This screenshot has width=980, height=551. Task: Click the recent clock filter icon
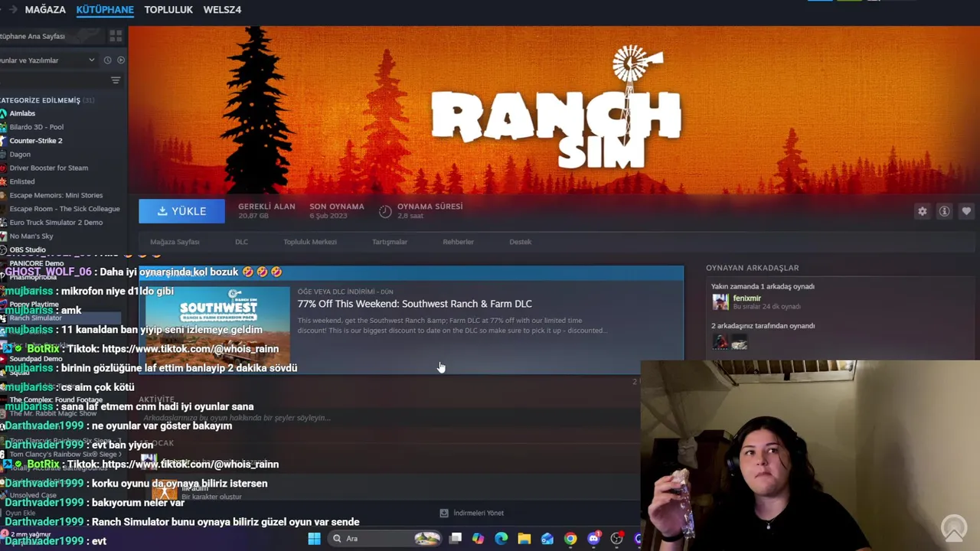click(107, 60)
